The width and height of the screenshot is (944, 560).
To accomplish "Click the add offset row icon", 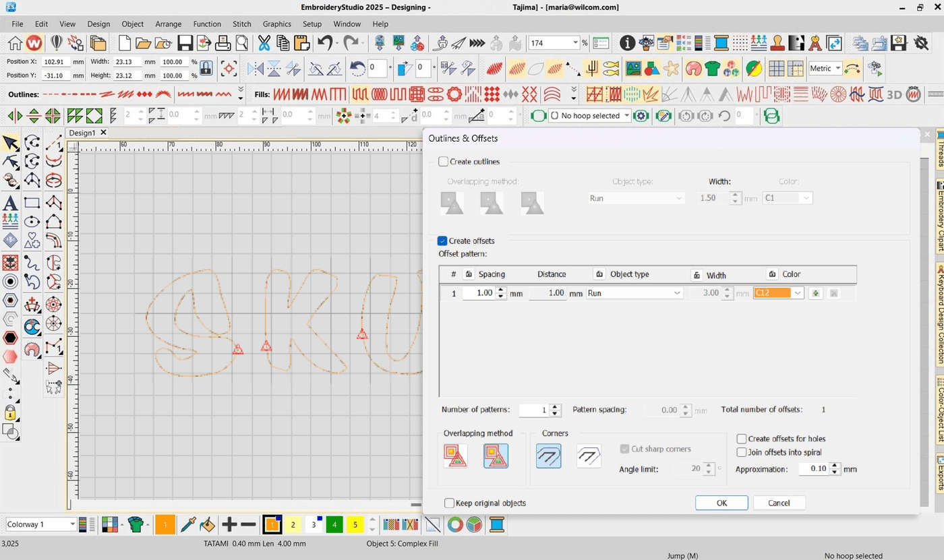I will tap(815, 293).
